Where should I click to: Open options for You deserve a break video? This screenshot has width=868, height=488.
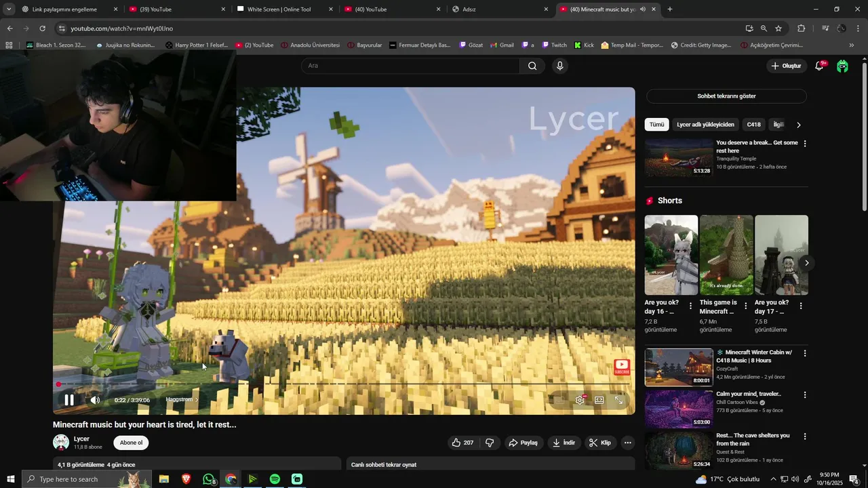[x=805, y=144]
